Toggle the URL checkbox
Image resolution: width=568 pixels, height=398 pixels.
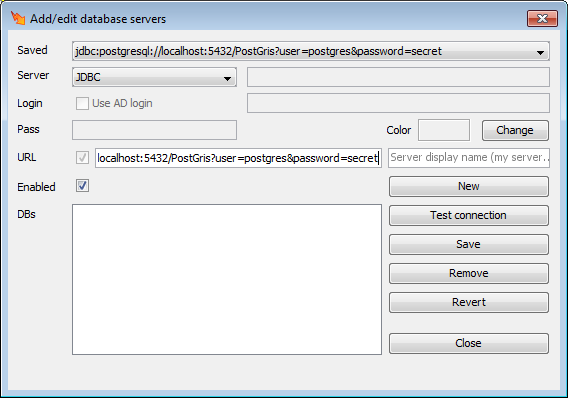(82, 158)
